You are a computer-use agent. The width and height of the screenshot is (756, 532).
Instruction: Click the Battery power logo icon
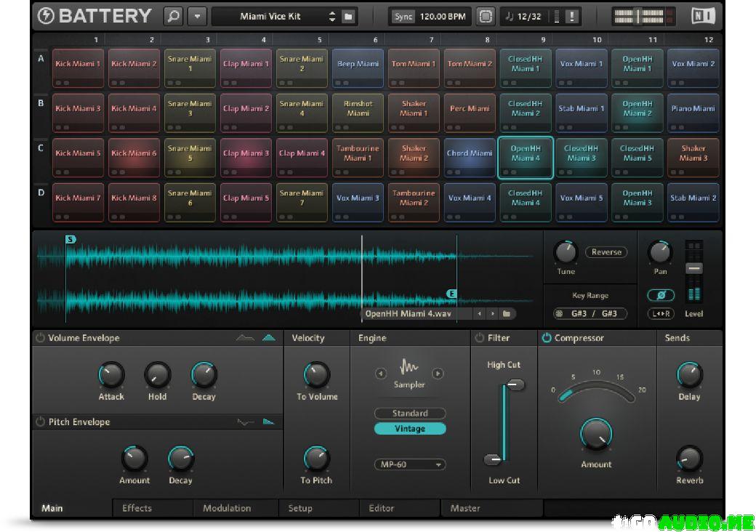46,16
